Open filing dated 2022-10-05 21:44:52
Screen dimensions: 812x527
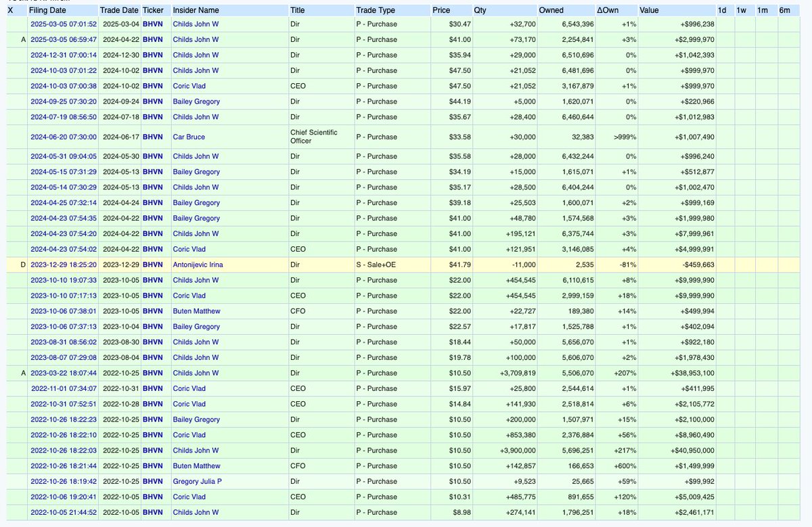(x=64, y=512)
